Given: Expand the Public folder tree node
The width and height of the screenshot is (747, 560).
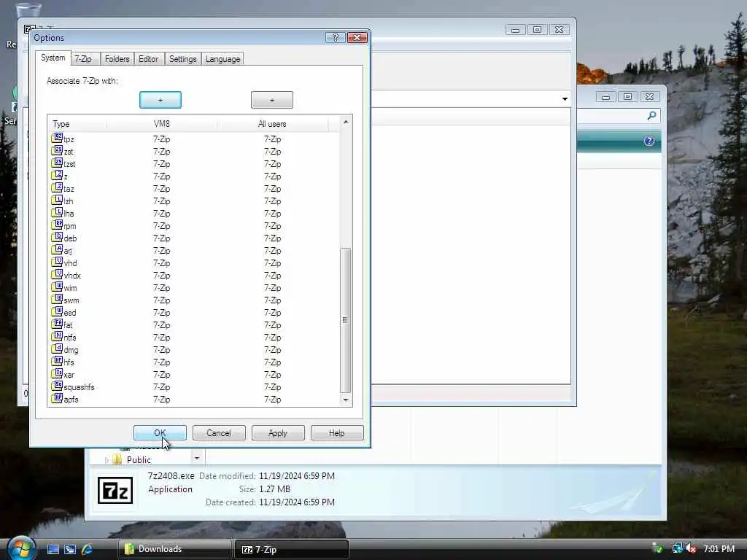Looking at the screenshot, I should 107,460.
